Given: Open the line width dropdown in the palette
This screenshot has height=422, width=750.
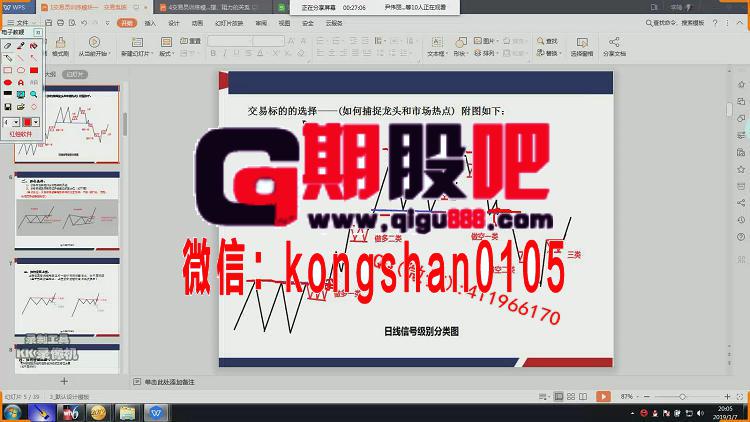Looking at the screenshot, I should click(16, 122).
